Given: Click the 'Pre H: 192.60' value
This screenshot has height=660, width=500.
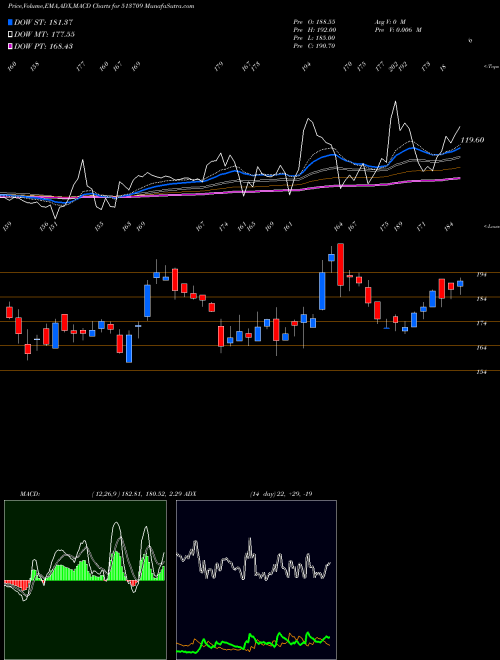Looking at the screenshot, I should coord(314,30).
